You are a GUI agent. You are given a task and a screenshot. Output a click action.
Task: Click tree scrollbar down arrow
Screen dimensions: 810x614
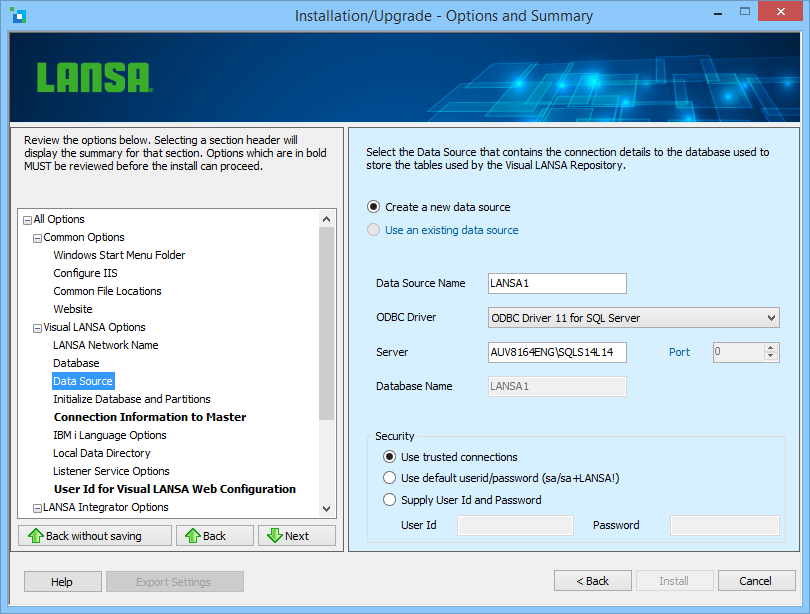point(326,508)
